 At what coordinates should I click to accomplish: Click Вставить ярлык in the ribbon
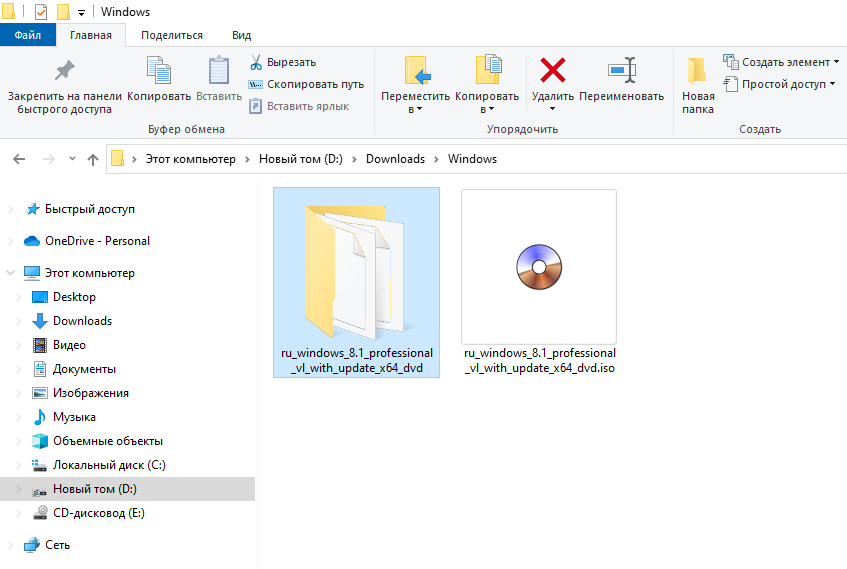coord(299,106)
